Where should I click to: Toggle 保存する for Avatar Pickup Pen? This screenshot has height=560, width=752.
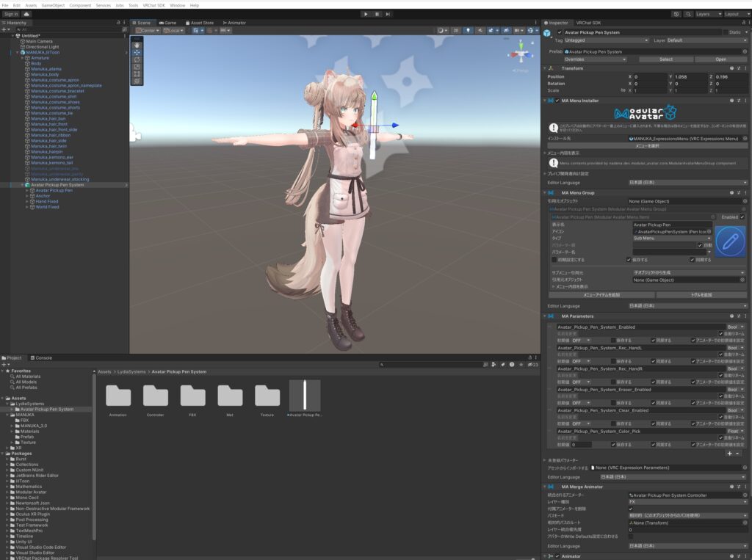(x=627, y=260)
